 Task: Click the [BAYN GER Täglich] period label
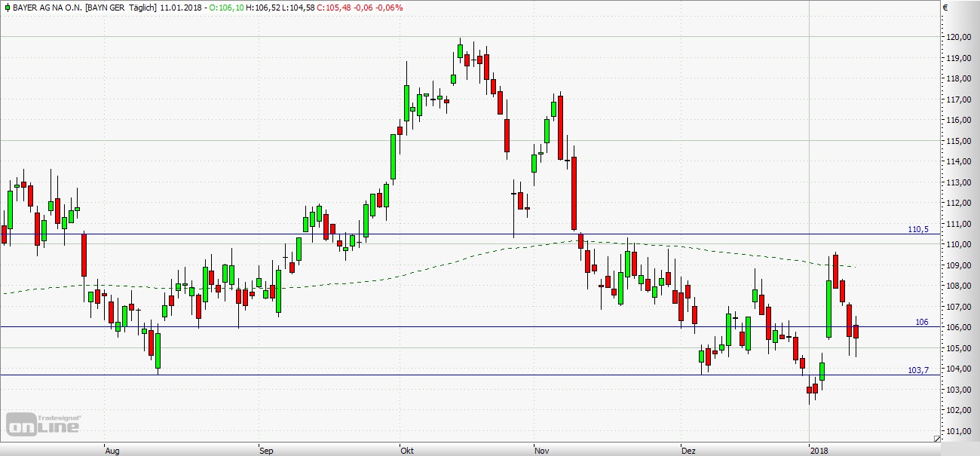pos(121,8)
